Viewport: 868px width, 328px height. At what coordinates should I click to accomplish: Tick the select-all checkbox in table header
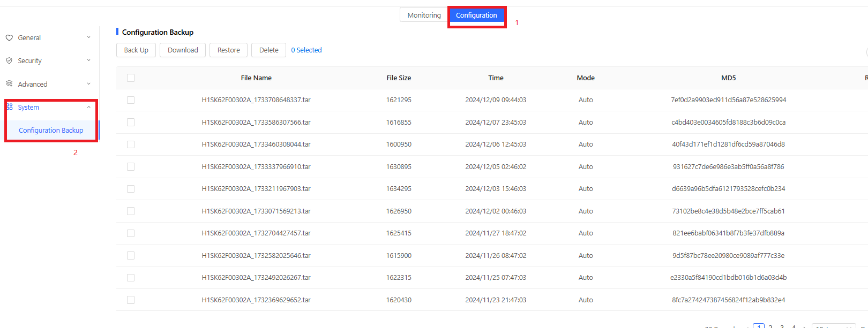tap(131, 78)
